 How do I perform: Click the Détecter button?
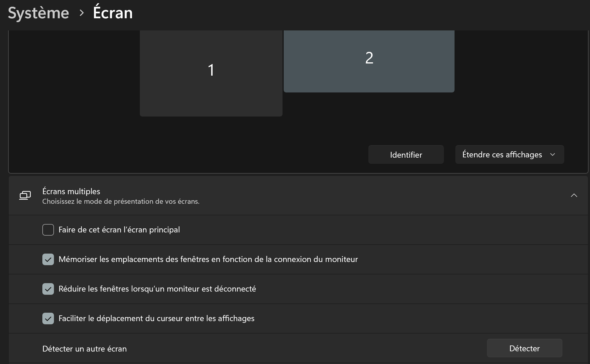point(524,348)
